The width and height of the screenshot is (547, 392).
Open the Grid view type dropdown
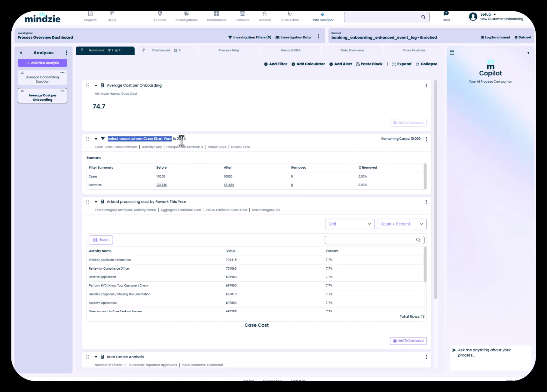click(350, 224)
